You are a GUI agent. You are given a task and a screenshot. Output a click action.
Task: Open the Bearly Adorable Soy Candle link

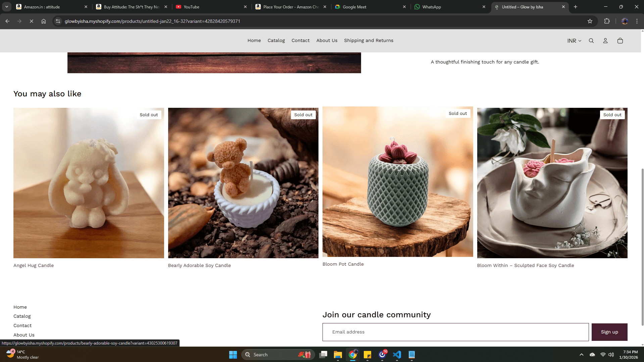coord(199,265)
